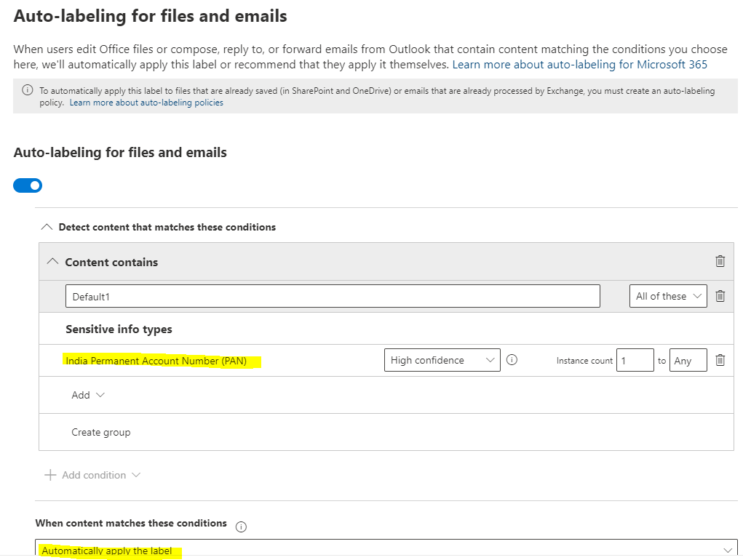Click the Default1 group name field
The height and width of the screenshot is (560, 743).
[333, 296]
